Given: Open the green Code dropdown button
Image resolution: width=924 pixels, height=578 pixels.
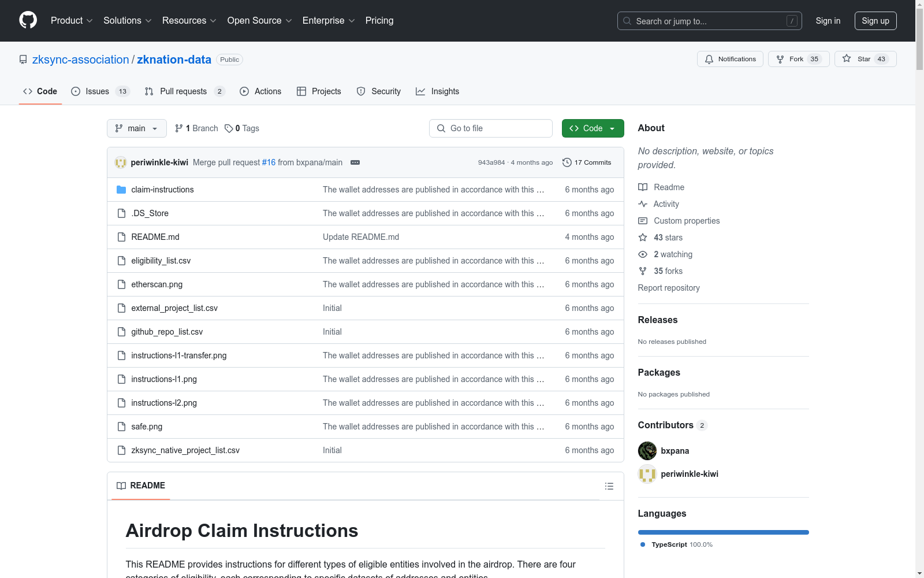Looking at the screenshot, I should [x=593, y=128].
